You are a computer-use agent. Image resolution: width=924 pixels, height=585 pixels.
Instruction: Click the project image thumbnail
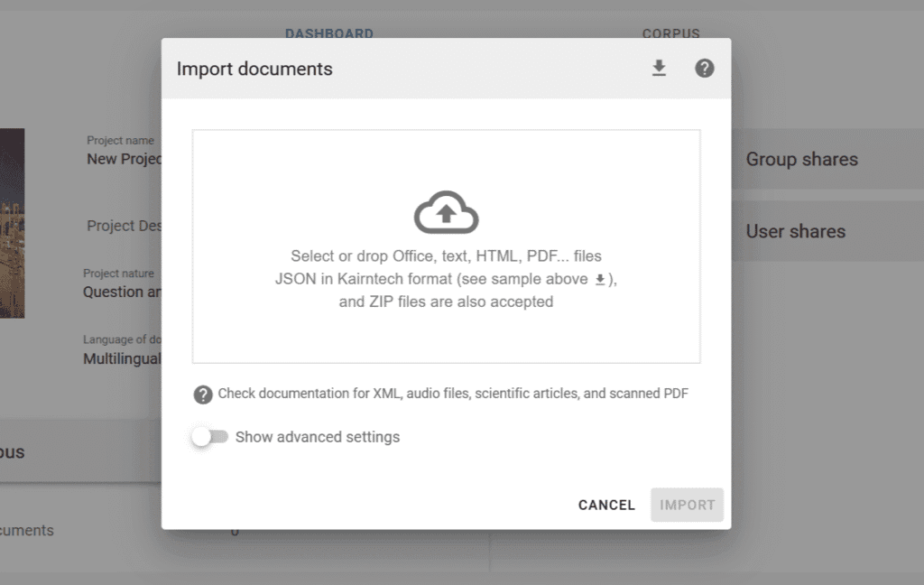[12, 223]
